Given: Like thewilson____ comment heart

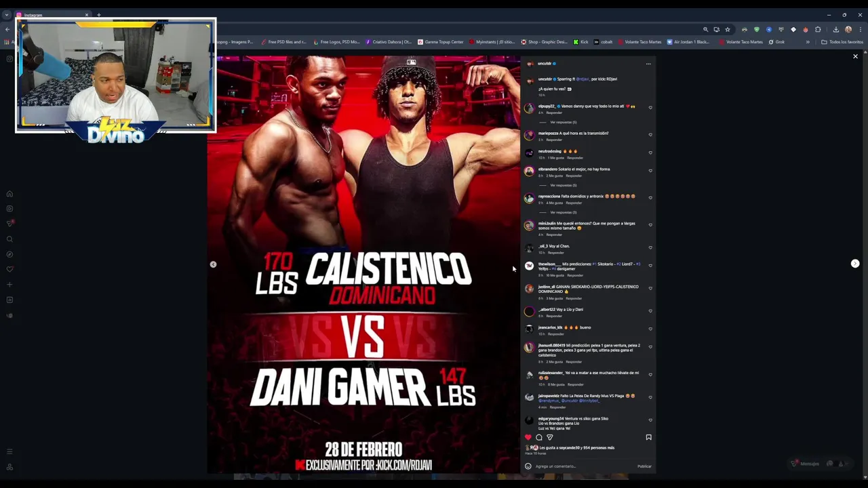Looking at the screenshot, I should pyautogui.click(x=650, y=266).
